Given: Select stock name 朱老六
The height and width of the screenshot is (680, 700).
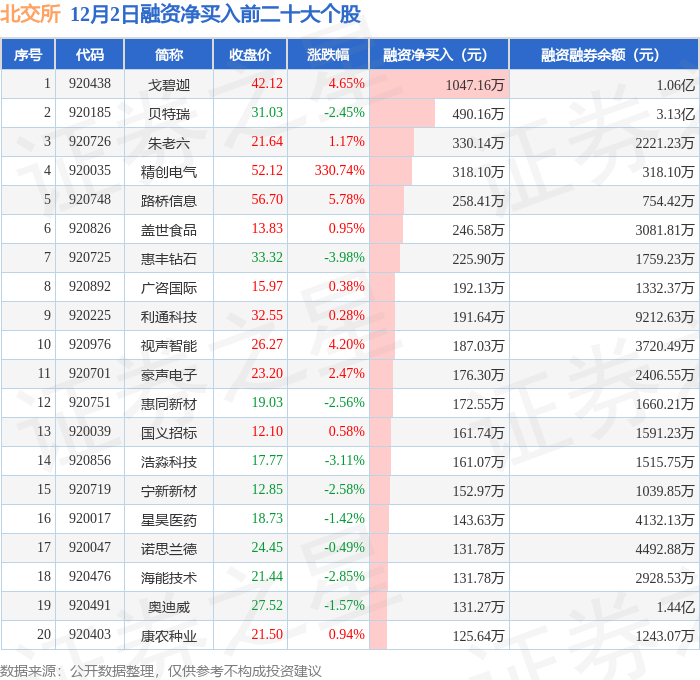Looking at the screenshot, I should coord(169,143).
